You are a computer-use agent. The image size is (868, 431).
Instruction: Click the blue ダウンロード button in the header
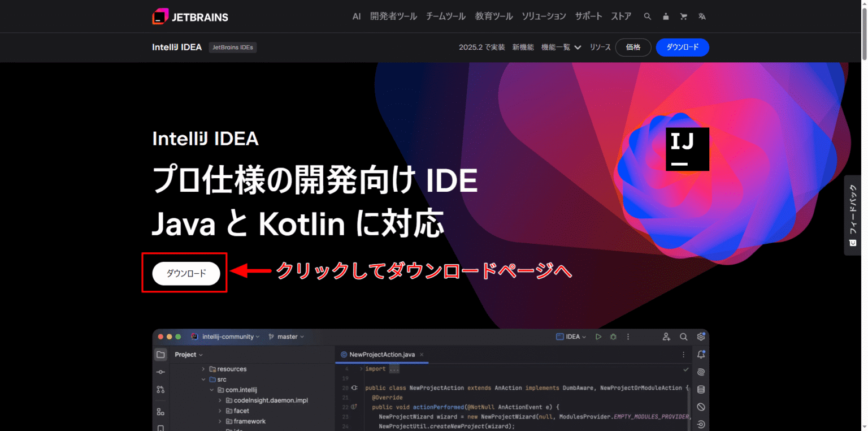(682, 48)
